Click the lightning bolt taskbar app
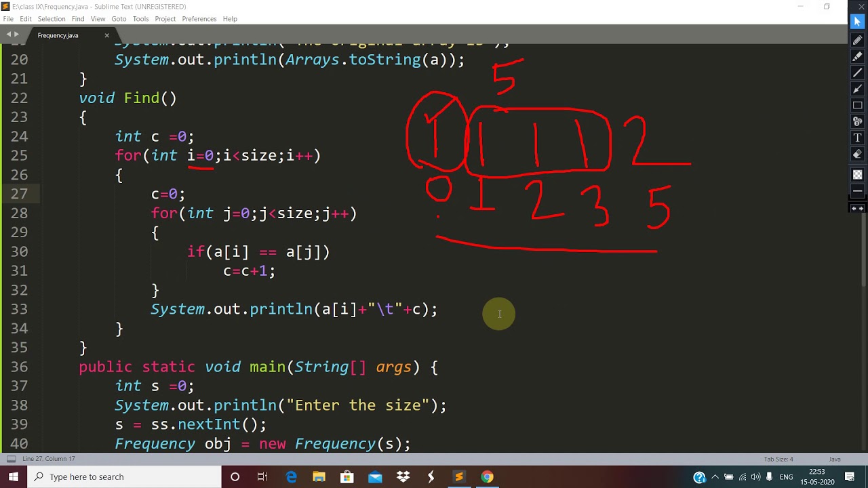The height and width of the screenshot is (488, 868). (431, 476)
